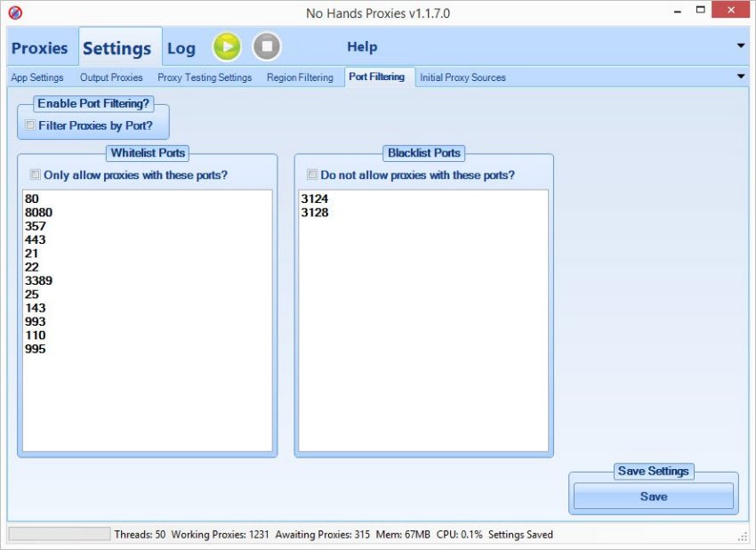Select whitelist port 110
Image resolution: width=756 pixels, height=550 pixels.
(36, 336)
